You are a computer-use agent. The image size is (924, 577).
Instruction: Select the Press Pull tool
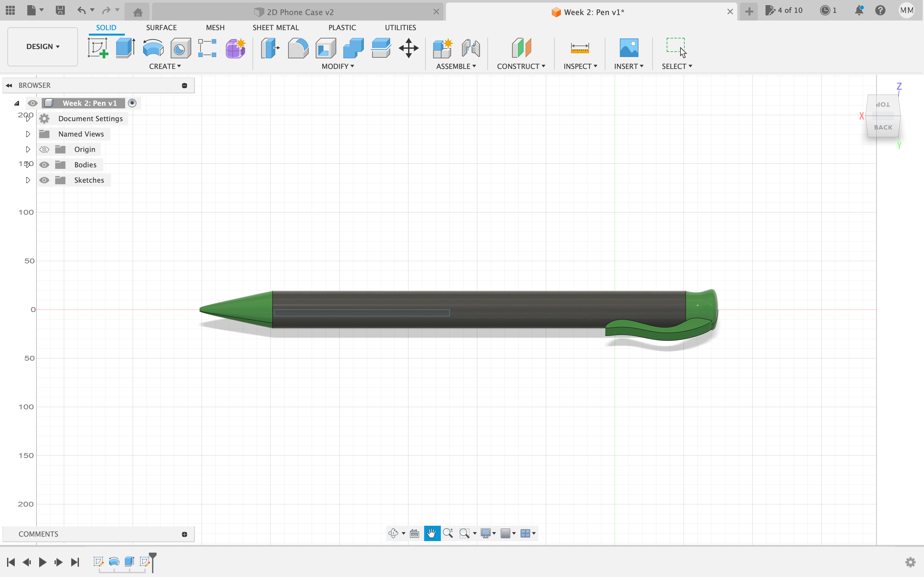point(270,48)
